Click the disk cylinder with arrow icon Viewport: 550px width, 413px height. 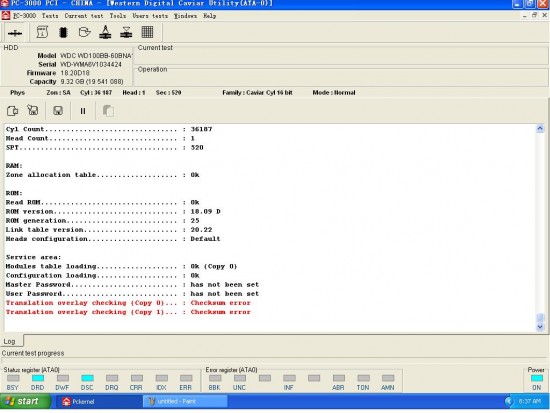pos(84,32)
